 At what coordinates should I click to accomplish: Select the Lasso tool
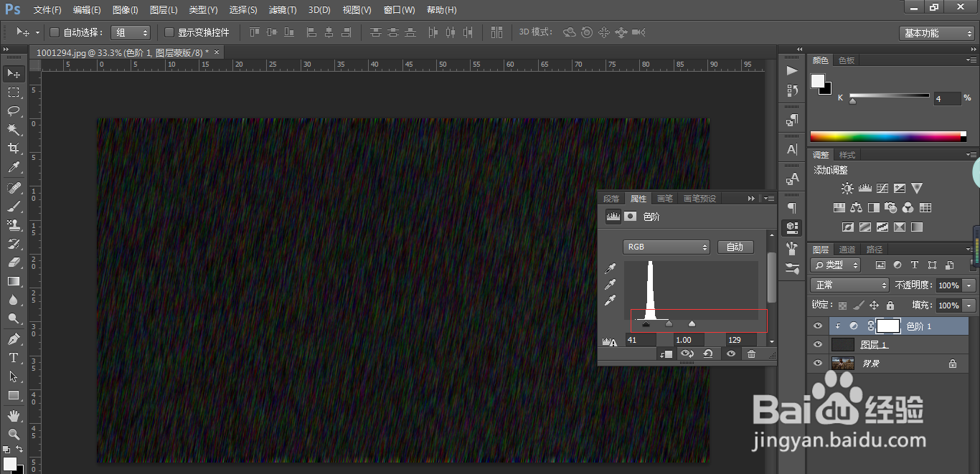click(x=13, y=111)
